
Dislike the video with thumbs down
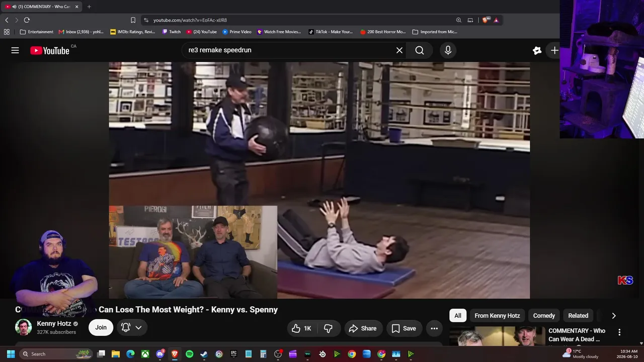coord(329,328)
